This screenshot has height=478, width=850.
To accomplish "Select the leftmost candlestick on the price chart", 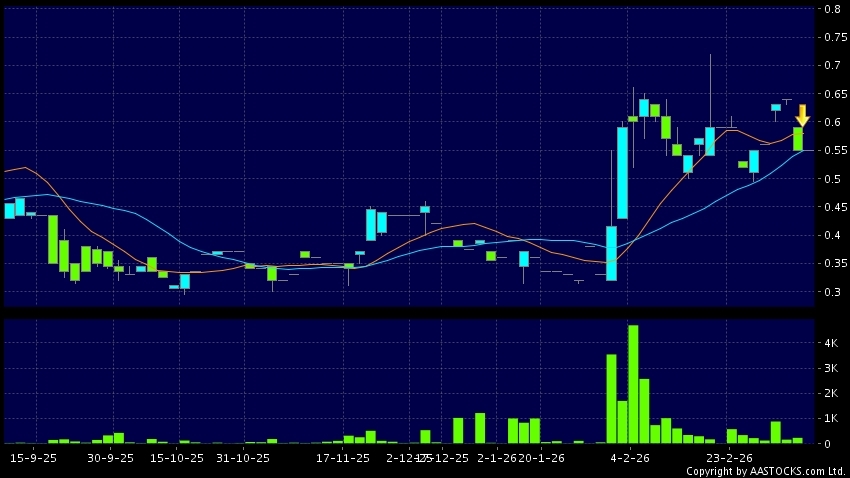I will (x=9, y=209).
